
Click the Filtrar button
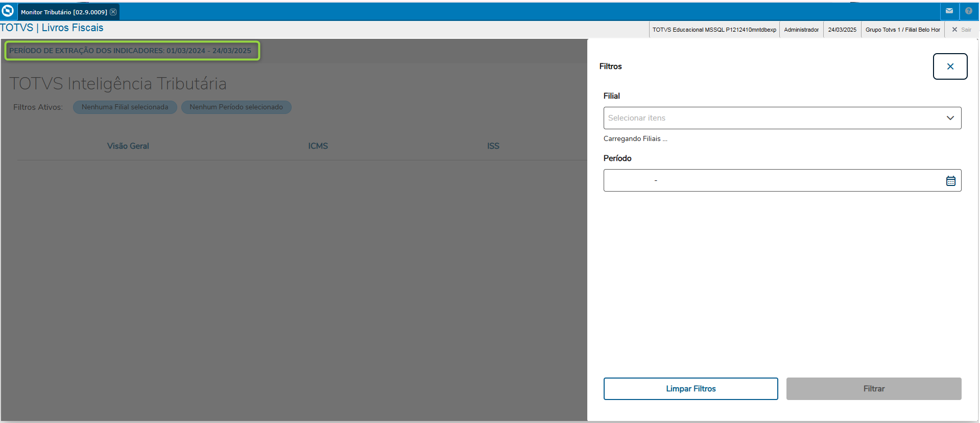pos(873,389)
